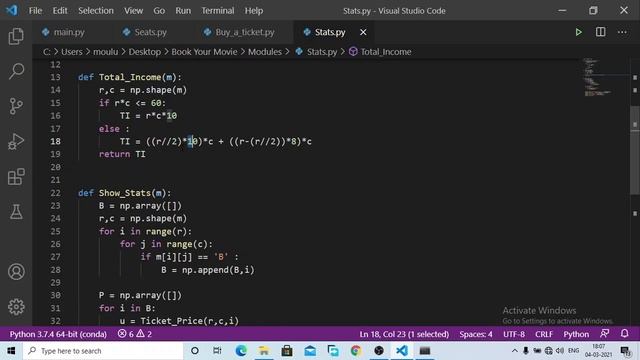
Task: Click the feedback icon in status bar
Action: (604, 334)
